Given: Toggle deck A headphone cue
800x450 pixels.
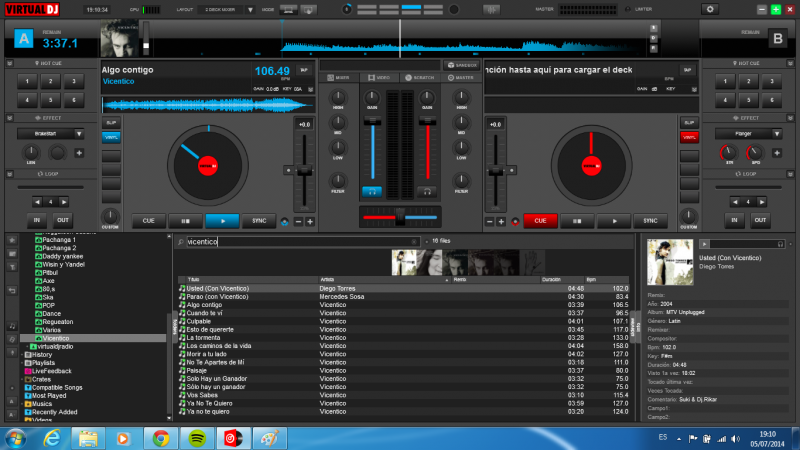Looking at the screenshot, I should click(x=372, y=192).
